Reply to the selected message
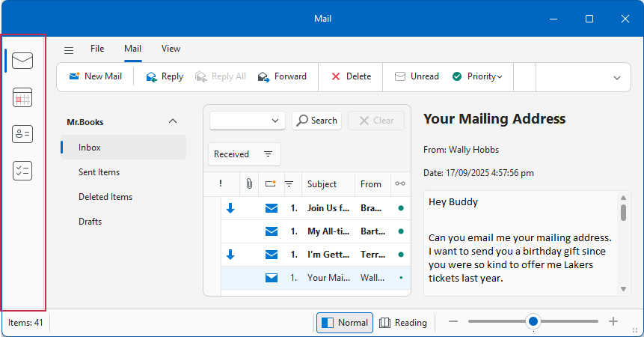This screenshot has height=337, width=644. (165, 76)
